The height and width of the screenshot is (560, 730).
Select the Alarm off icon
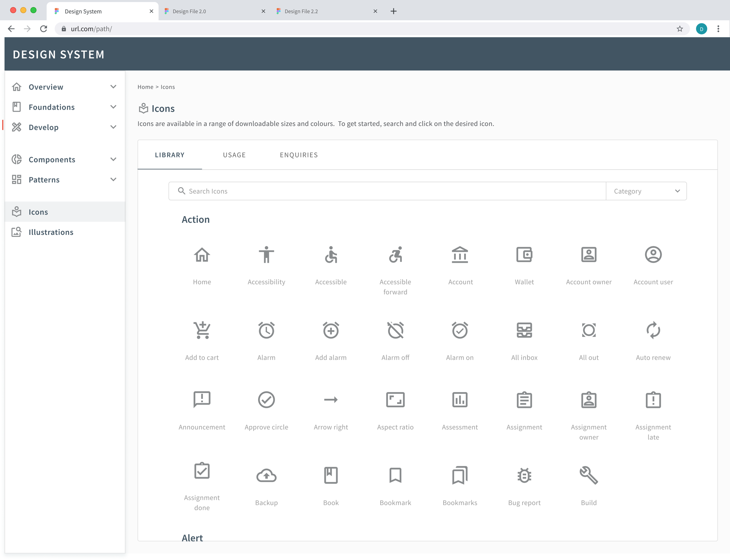pos(395,331)
